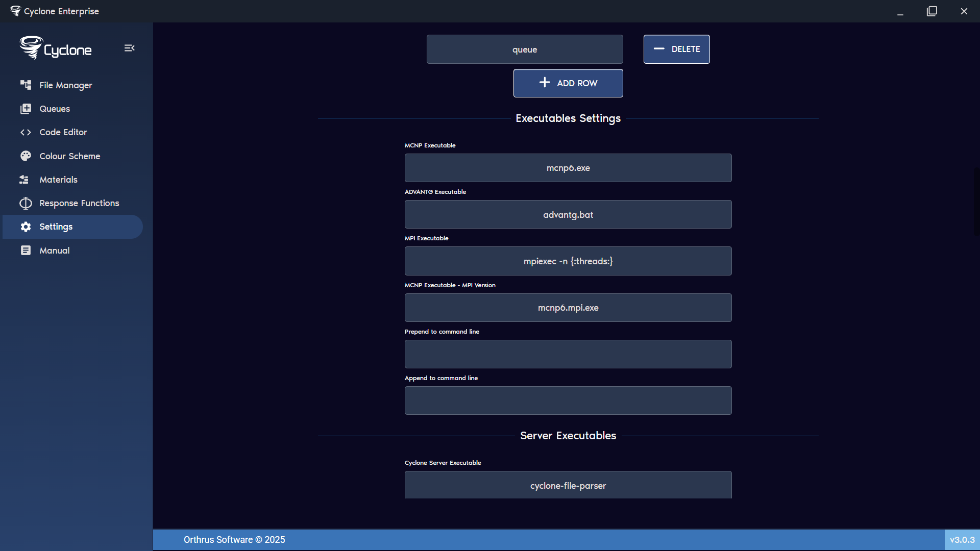Select the Cyclone Server Executable field
The height and width of the screenshot is (551, 980).
pos(568,485)
